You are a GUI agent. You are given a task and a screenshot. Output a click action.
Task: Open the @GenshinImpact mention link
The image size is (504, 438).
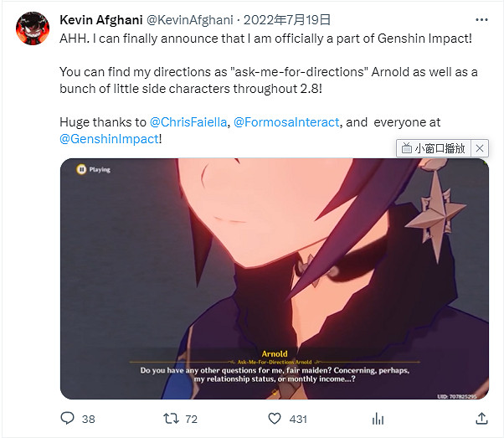109,139
